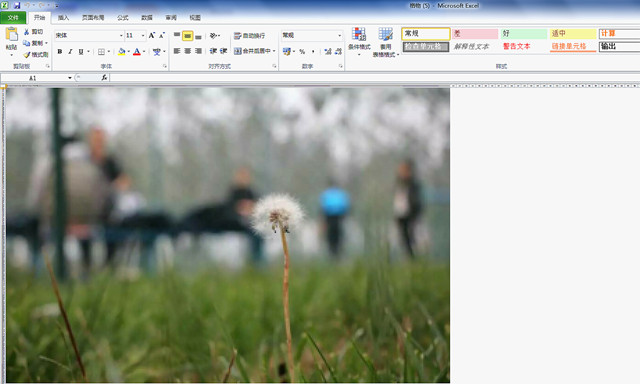Toggle middle vertical alignment button
This screenshot has width=640, height=384.
(x=187, y=36)
